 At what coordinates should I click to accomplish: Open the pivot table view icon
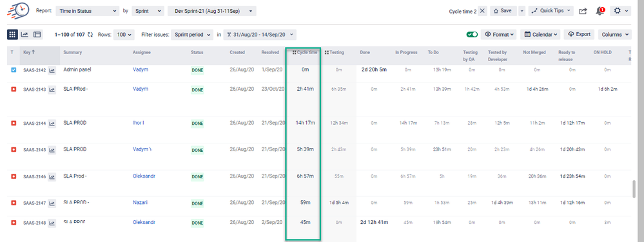pos(37,35)
